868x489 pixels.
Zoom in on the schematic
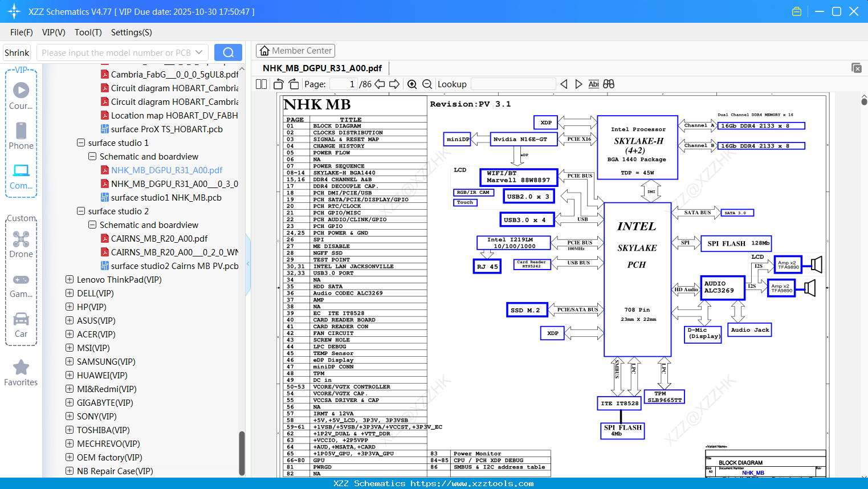(412, 84)
